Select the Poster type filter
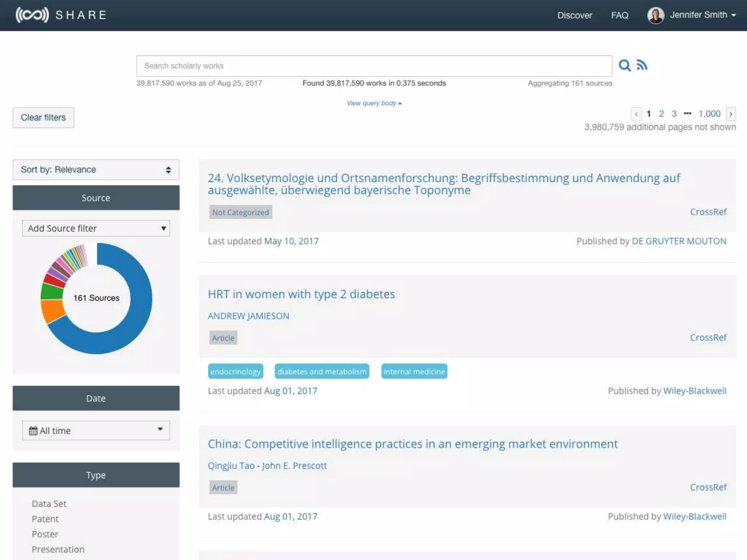This screenshot has width=747, height=560. [x=45, y=534]
